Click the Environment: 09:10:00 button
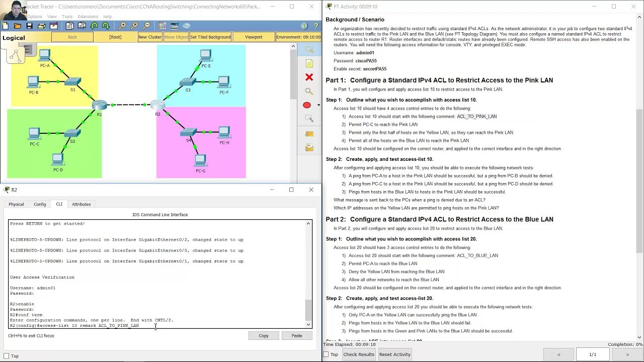The image size is (644, 362). click(298, 37)
